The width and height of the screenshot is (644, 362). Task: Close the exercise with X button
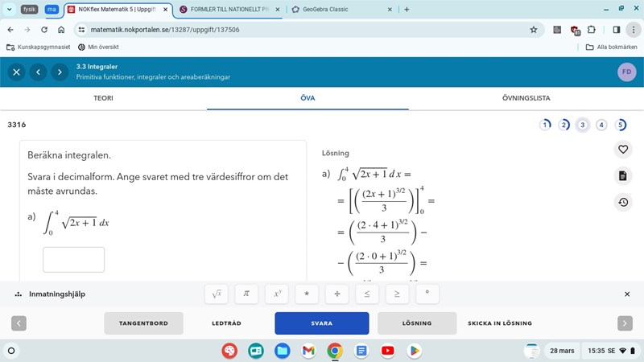(x=16, y=72)
